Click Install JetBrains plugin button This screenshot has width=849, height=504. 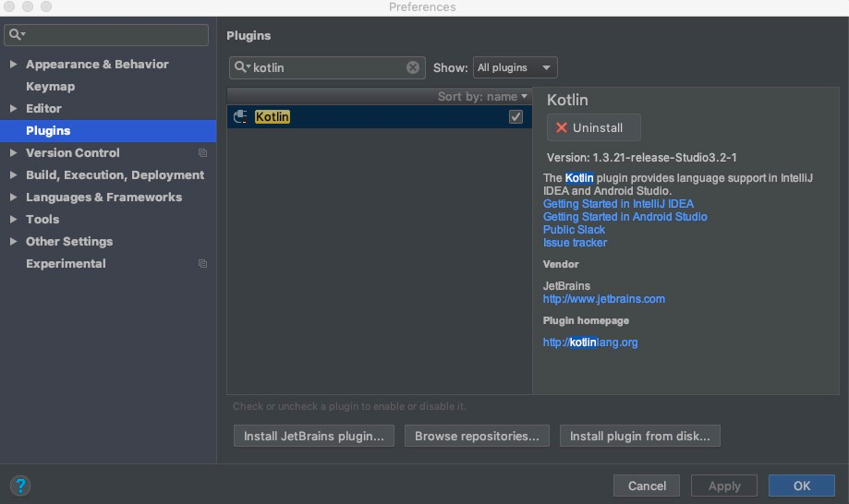(313, 436)
